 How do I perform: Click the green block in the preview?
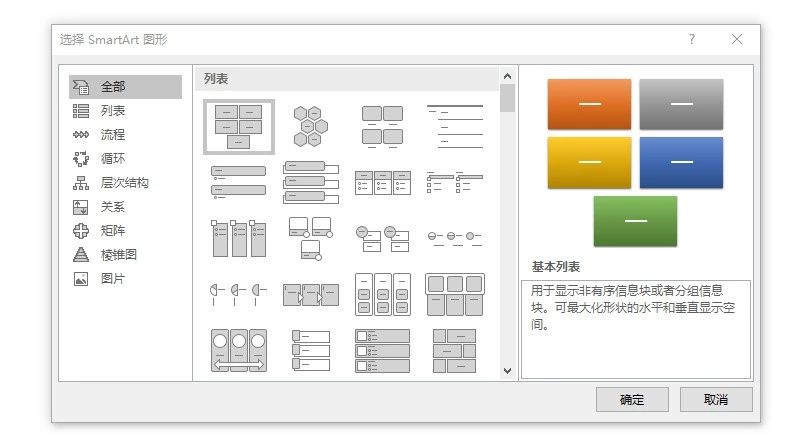click(x=635, y=221)
